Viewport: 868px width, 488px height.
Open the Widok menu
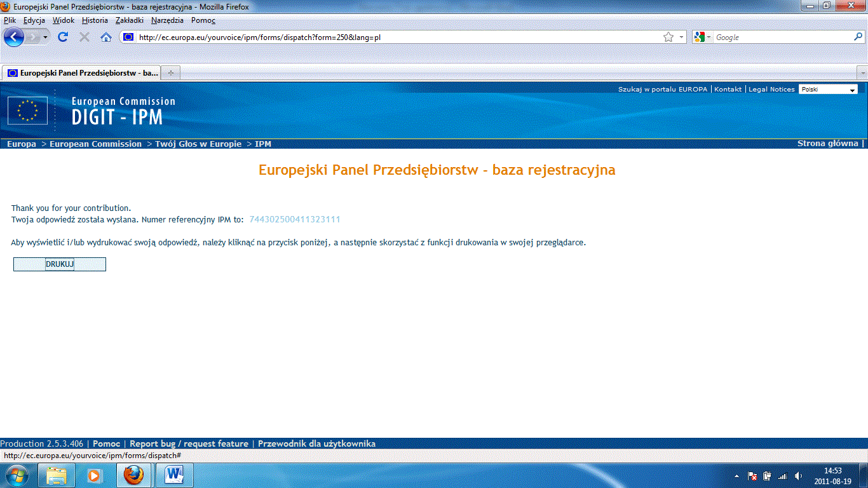pos(64,20)
